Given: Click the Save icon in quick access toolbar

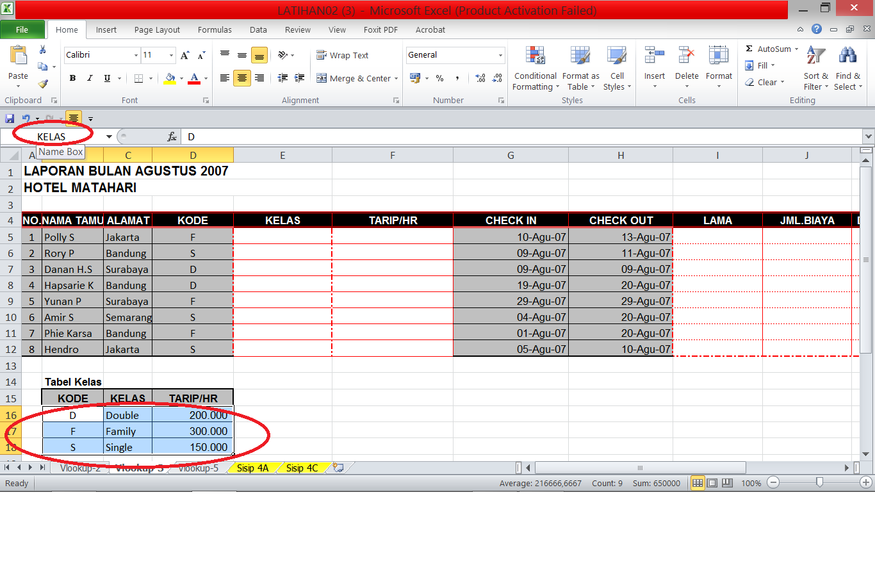Looking at the screenshot, I should click(10, 118).
